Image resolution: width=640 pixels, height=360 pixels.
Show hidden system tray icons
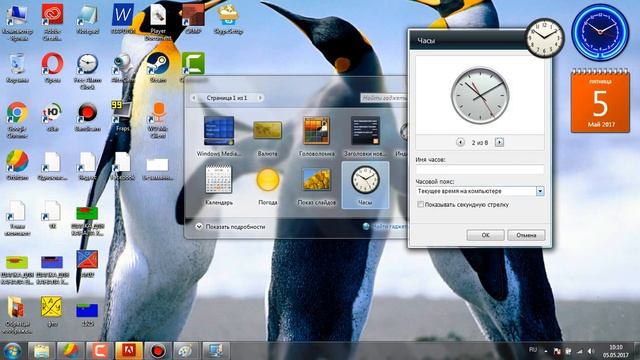pyautogui.click(x=546, y=351)
